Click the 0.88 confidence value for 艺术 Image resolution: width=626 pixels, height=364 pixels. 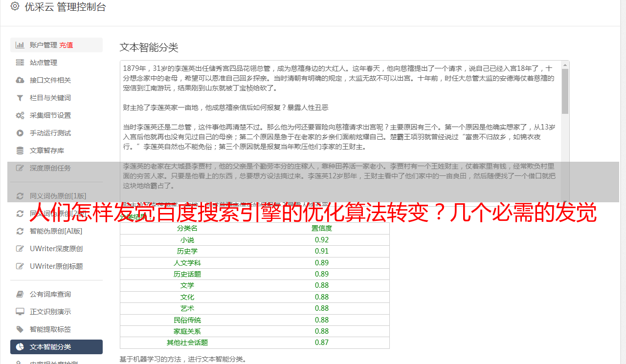pyautogui.click(x=322, y=308)
